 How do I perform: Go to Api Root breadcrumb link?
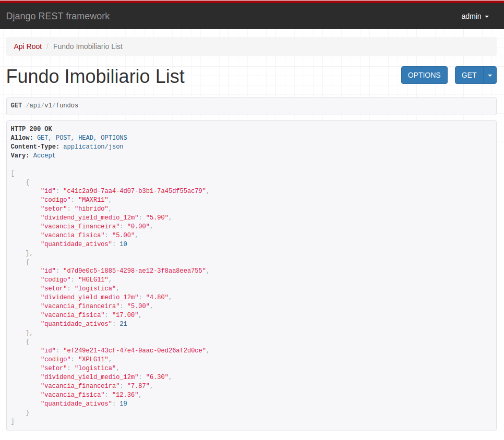[x=28, y=46]
